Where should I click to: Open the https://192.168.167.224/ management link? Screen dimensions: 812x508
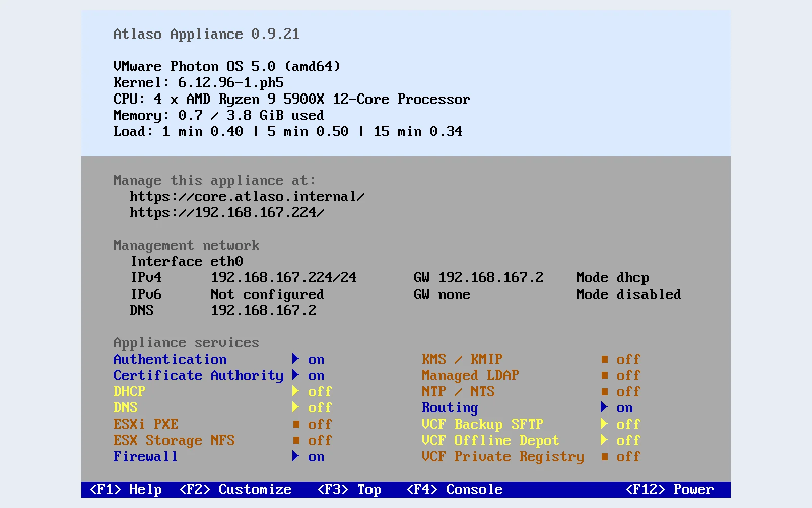tap(227, 213)
